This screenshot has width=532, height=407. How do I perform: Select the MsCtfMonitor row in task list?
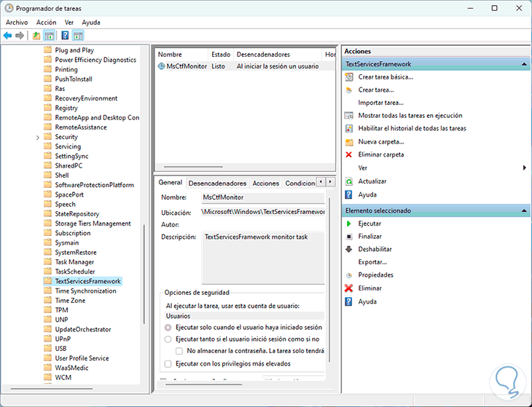tap(245, 66)
